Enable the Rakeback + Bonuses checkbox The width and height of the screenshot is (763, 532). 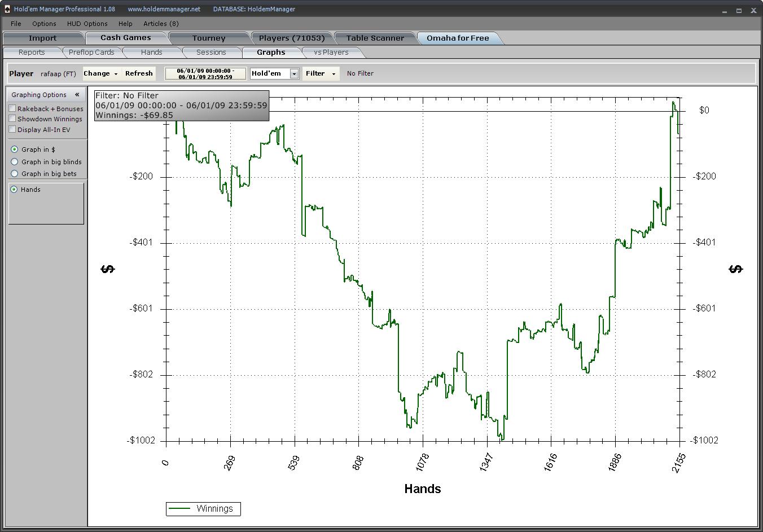pos(12,108)
